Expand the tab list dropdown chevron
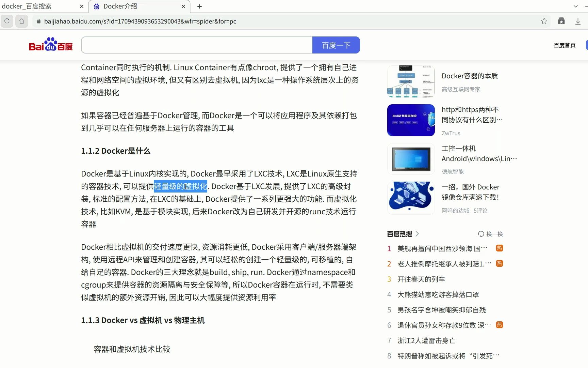 (x=575, y=6)
